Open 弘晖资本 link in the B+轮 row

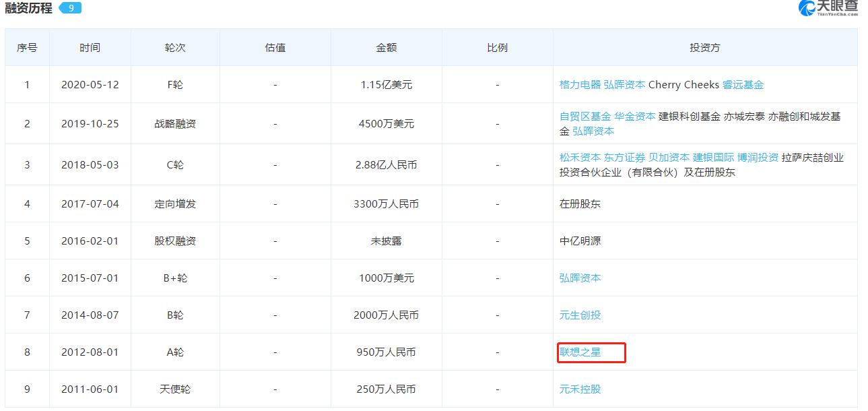(580, 278)
